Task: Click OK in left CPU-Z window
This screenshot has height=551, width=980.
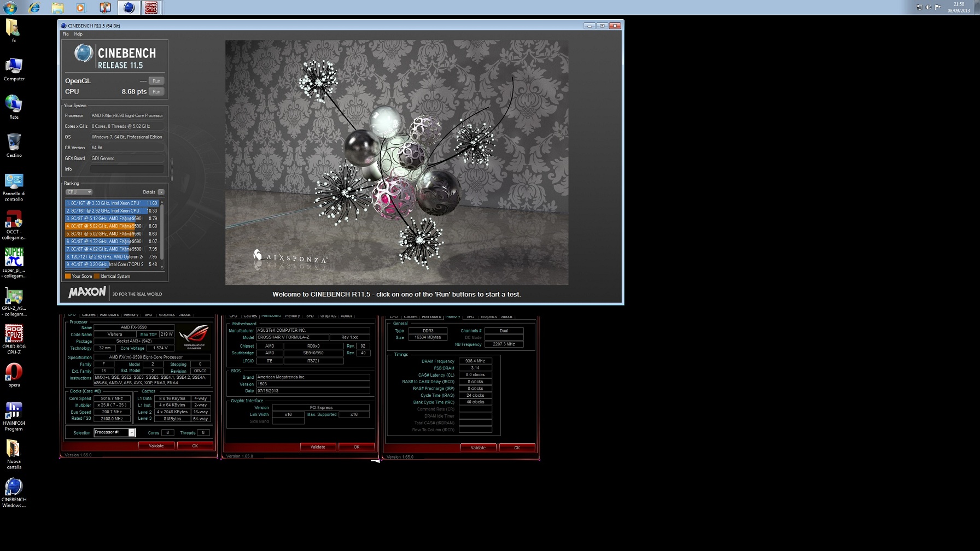Action: coord(195,446)
